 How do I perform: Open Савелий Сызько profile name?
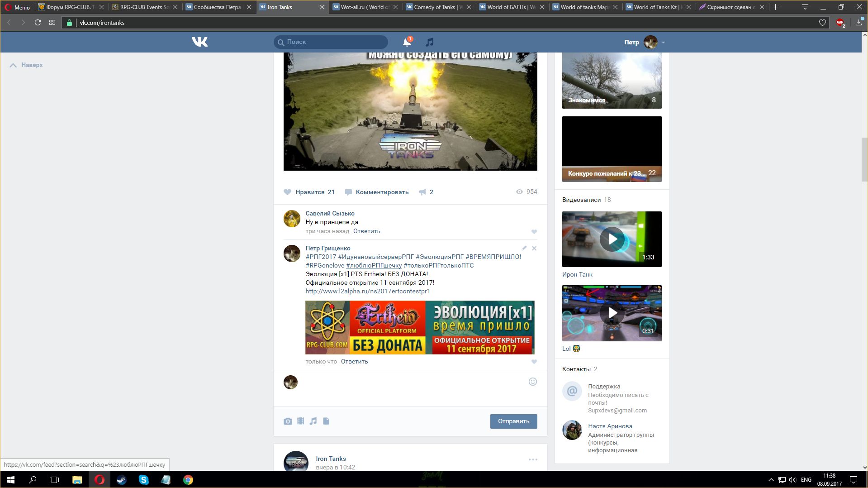[330, 213]
